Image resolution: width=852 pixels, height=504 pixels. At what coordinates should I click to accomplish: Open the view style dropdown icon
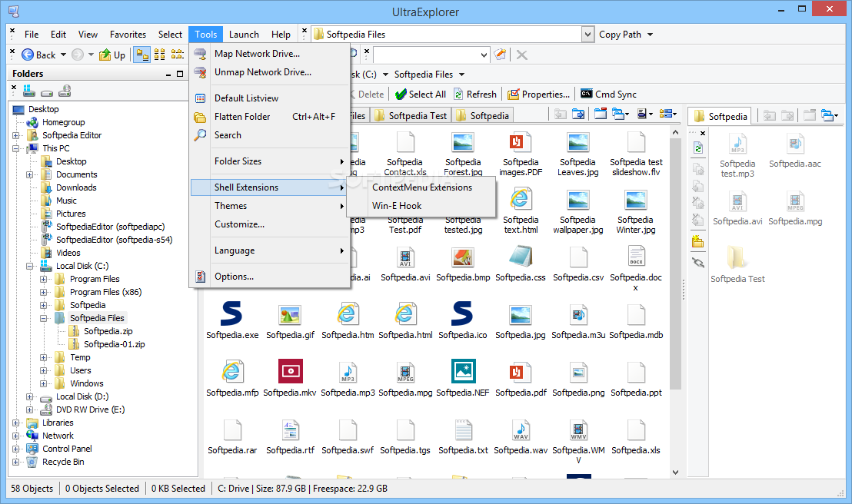(667, 114)
